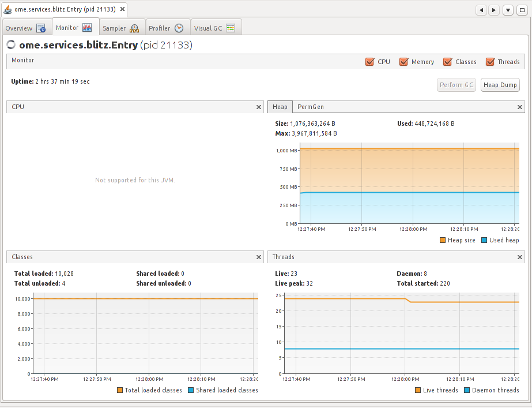
Task: Toggle the Threads checkbox
Action: [490, 62]
